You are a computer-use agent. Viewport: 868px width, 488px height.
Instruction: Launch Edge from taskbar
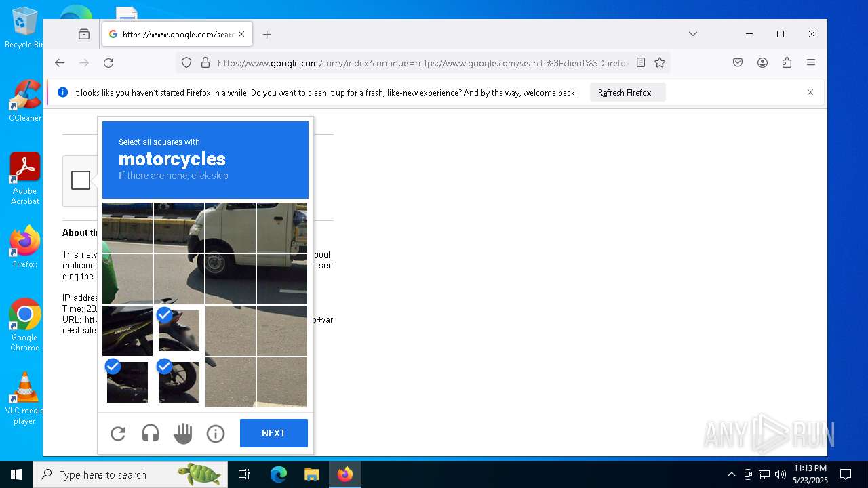(x=279, y=474)
